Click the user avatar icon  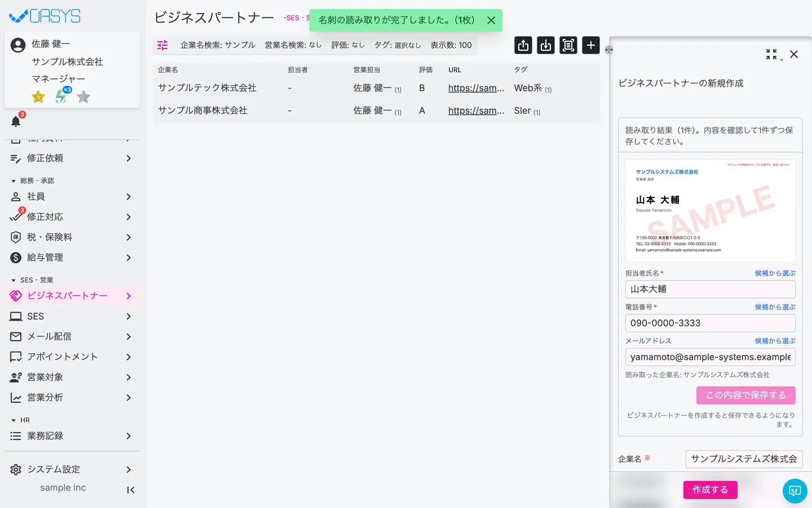(x=18, y=45)
